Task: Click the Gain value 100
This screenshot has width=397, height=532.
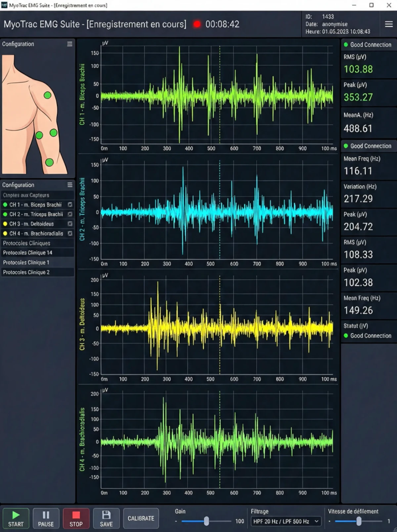Action: [240, 521]
